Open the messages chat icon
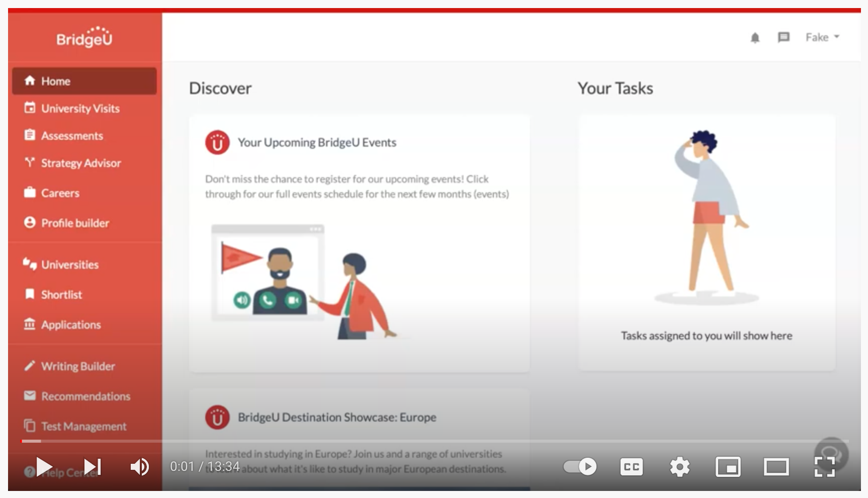Viewport: 868px width, 498px height. click(784, 37)
